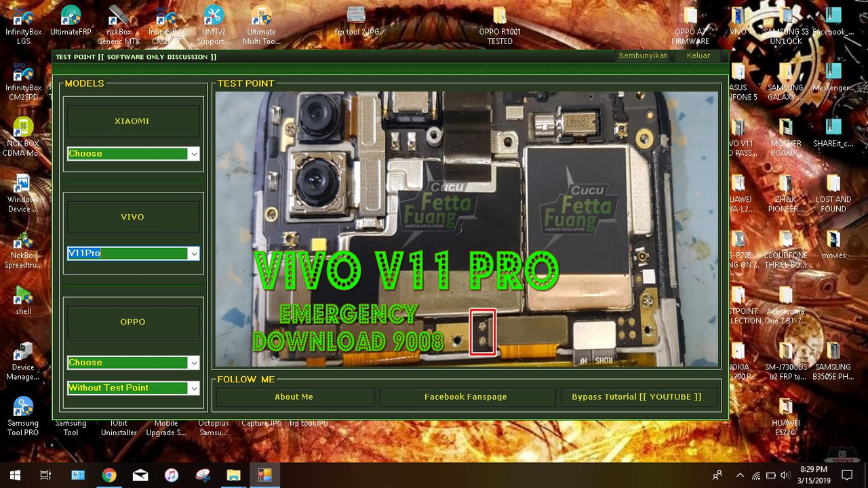The image size is (868, 488).
Task: Click Keluar to exit the tool
Action: [x=698, y=56]
